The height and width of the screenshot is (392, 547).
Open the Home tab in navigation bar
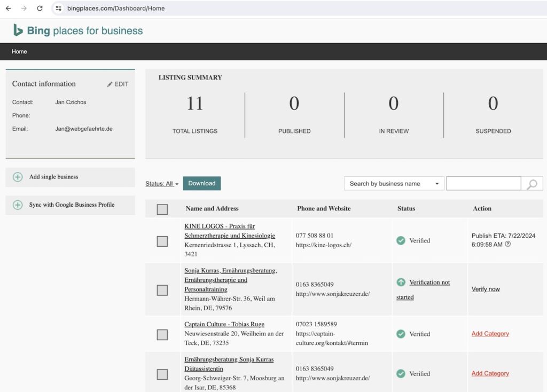[x=19, y=51]
